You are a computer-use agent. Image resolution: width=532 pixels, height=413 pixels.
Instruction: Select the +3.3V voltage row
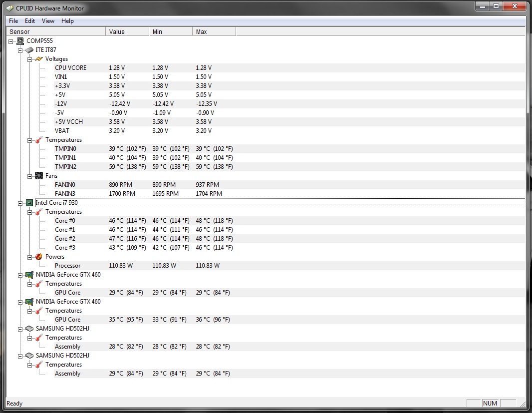pyautogui.click(x=289, y=86)
